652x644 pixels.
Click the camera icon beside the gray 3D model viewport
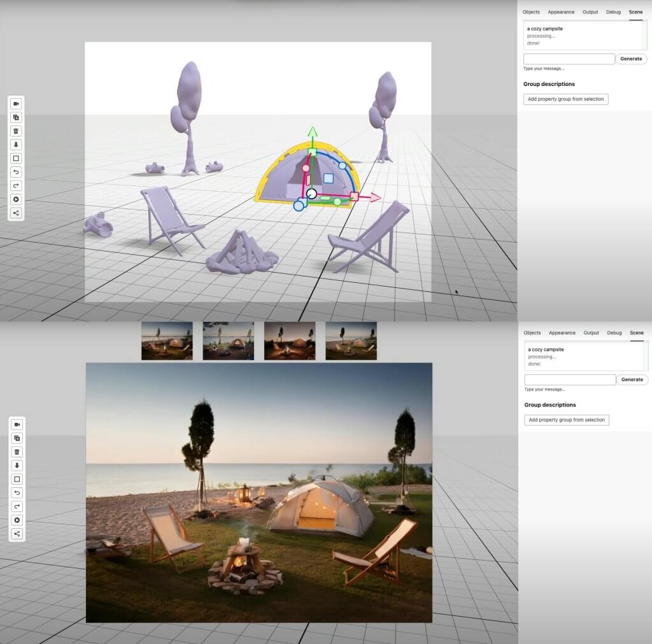pos(17,104)
